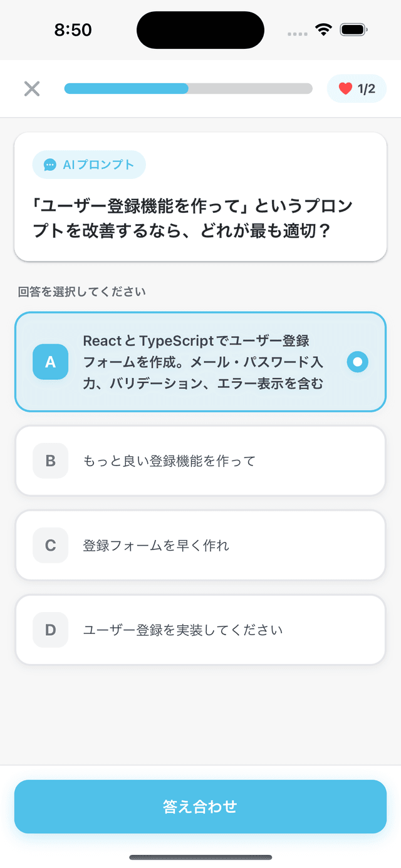Viewport: 401px width, 868px height.
Task: Select the 登録フォームを早く作れ option
Action: click(200, 545)
